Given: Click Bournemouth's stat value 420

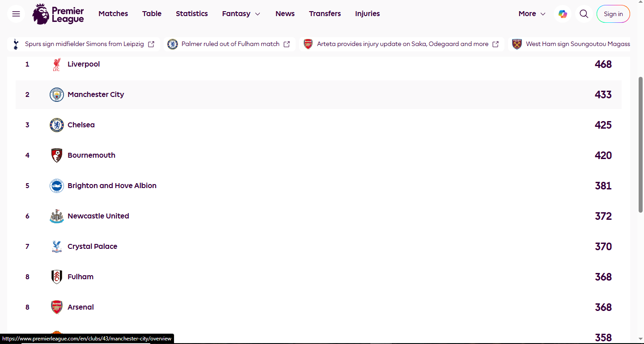Looking at the screenshot, I should [603, 155].
